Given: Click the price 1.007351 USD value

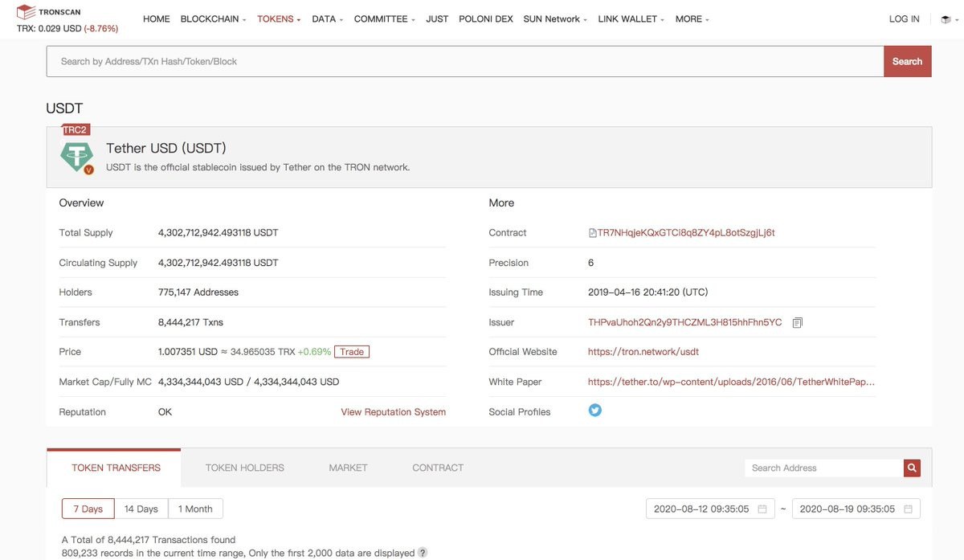Looking at the screenshot, I should point(188,352).
